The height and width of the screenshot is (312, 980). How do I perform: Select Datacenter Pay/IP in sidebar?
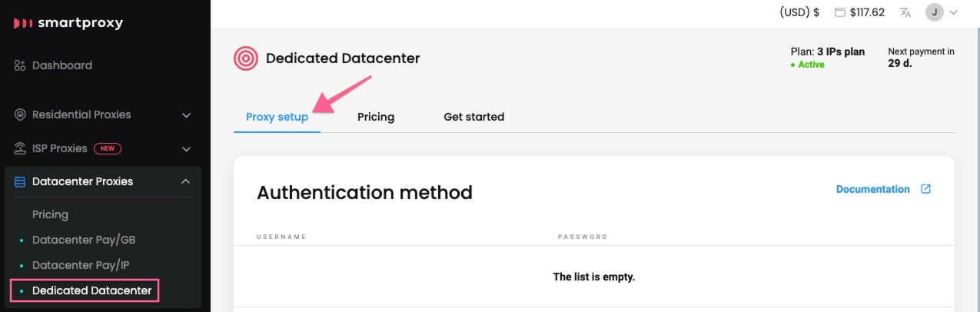click(81, 266)
